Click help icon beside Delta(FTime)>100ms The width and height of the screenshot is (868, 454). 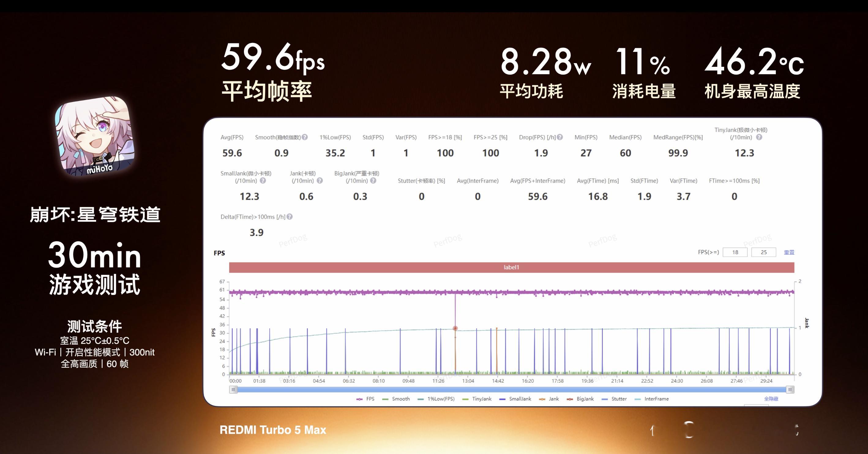pyautogui.click(x=290, y=217)
